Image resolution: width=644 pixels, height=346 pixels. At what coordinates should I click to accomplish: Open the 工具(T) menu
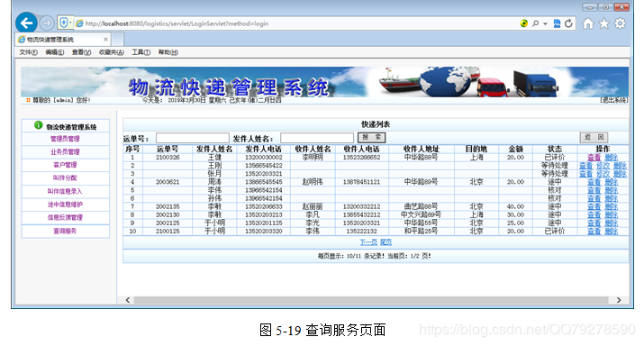pyautogui.click(x=141, y=52)
